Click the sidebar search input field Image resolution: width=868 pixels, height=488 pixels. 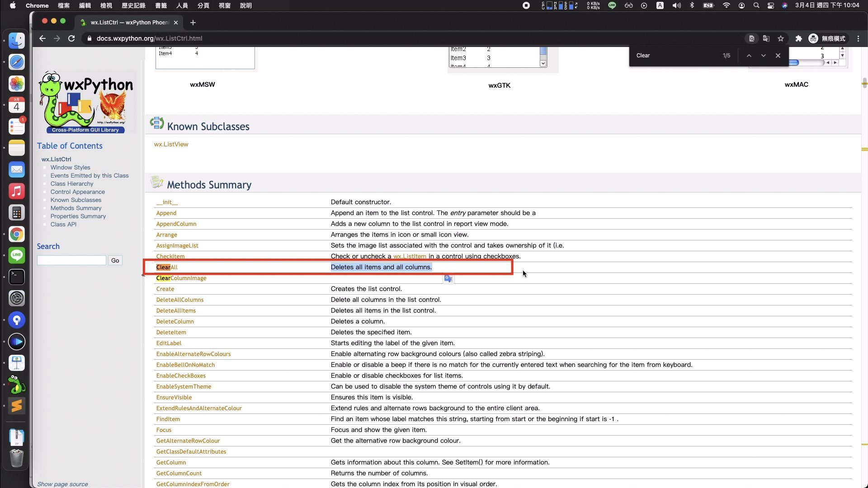click(71, 260)
